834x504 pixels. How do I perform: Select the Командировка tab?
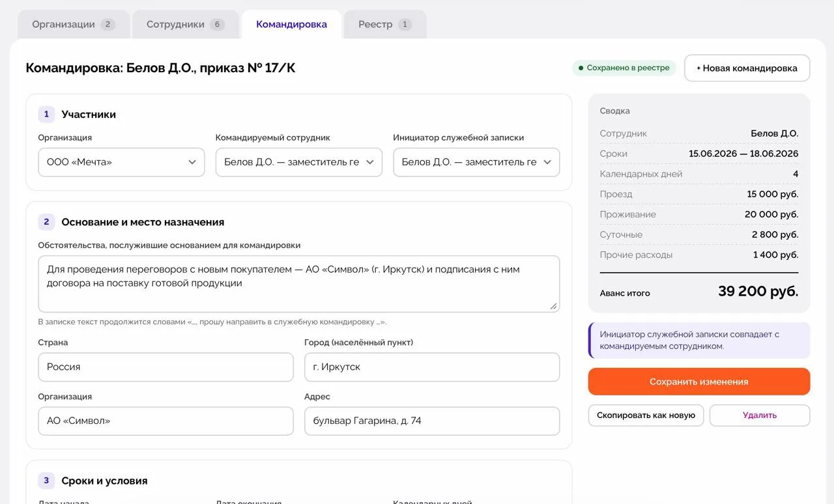(x=291, y=25)
